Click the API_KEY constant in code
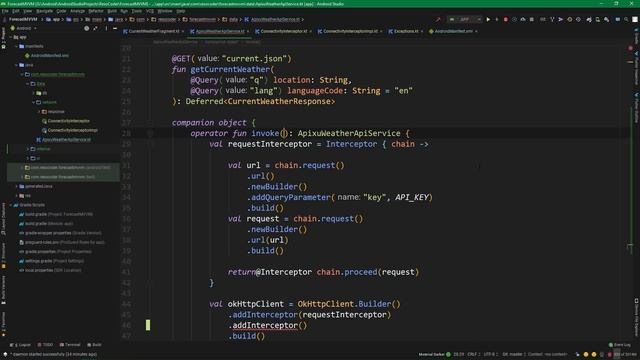Image resolution: width=640 pixels, height=360 pixels. [411, 197]
